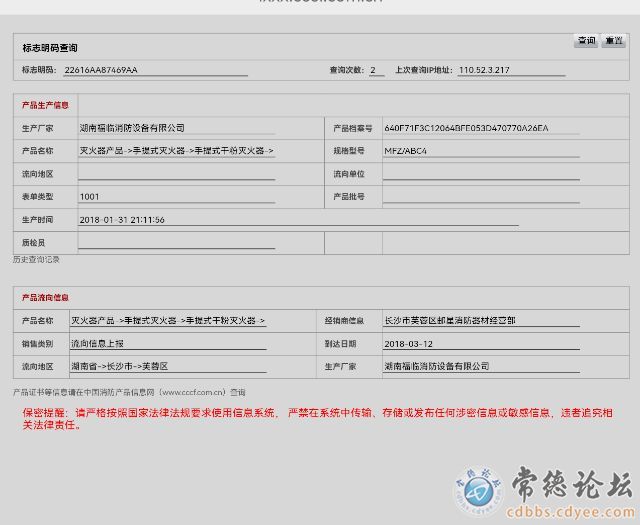Viewport: 640px width, 525px height.
Task: Click the 上次查询IP地址 field
Action: [x=511, y=70]
